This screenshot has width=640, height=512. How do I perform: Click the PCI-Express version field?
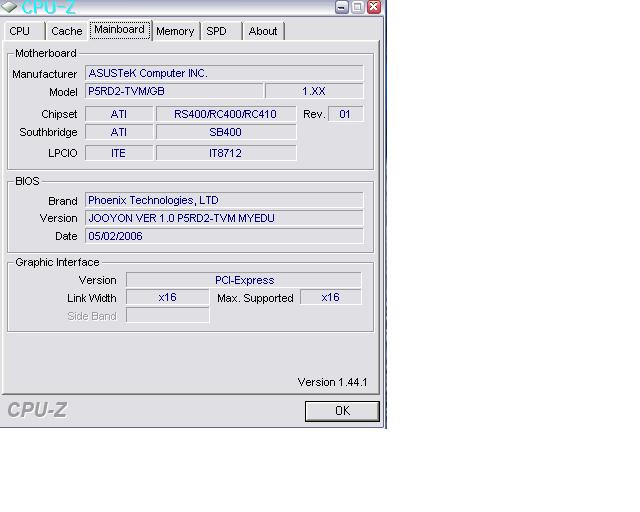[244, 280]
